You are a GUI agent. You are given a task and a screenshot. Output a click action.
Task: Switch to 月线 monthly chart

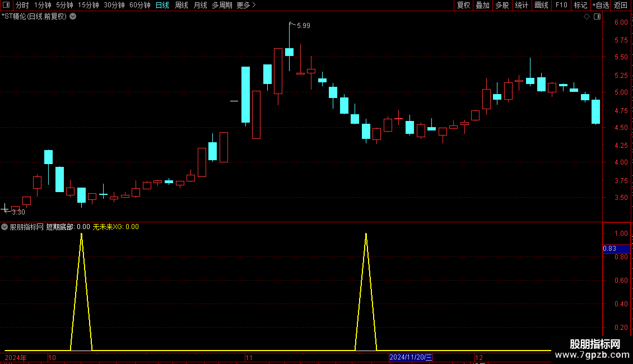coord(200,5)
